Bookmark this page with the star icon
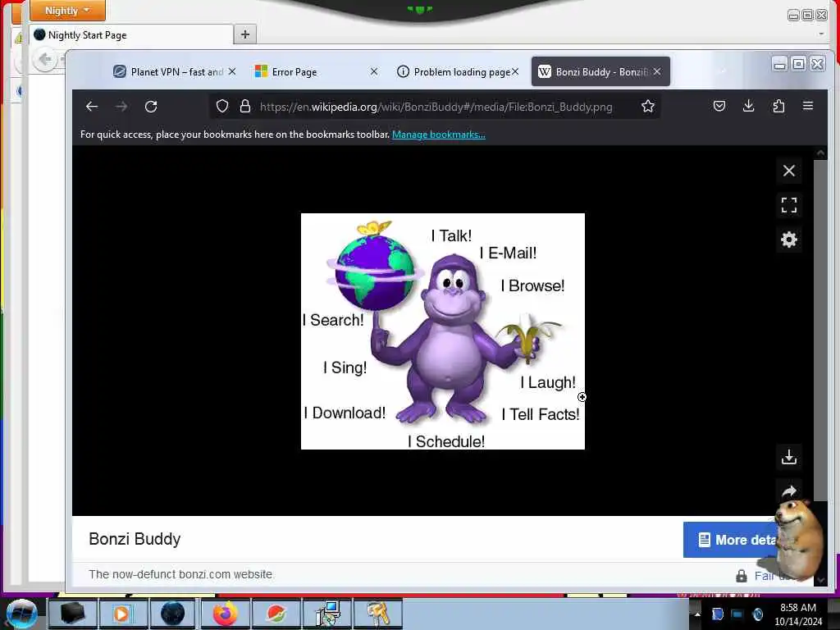840x630 pixels. (648, 106)
